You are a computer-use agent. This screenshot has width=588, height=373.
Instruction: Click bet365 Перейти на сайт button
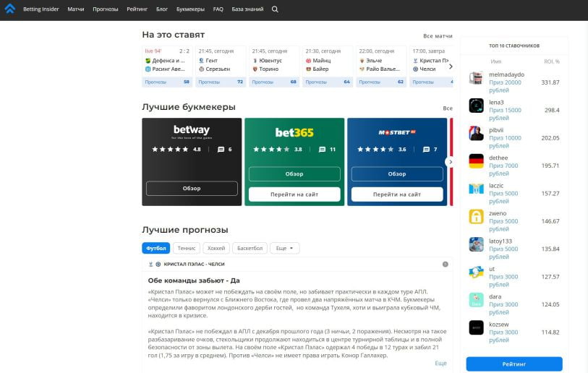(294, 194)
